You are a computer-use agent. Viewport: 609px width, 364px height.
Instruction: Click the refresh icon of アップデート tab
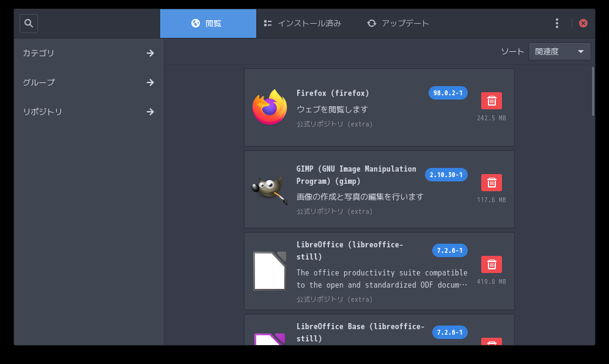tap(372, 23)
